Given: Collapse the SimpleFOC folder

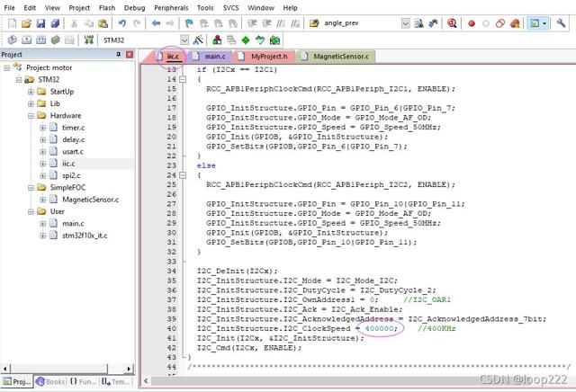Looking at the screenshot, I should coord(31,188).
